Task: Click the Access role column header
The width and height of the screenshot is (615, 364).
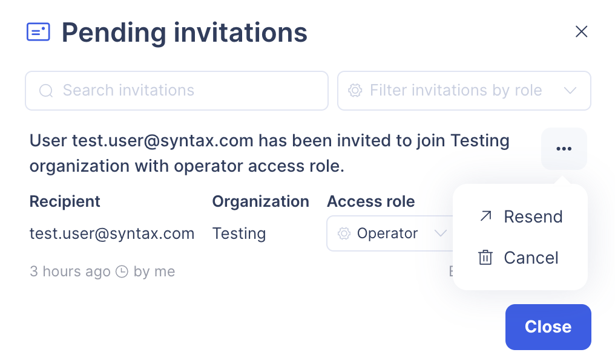Action: (x=370, y=201)
